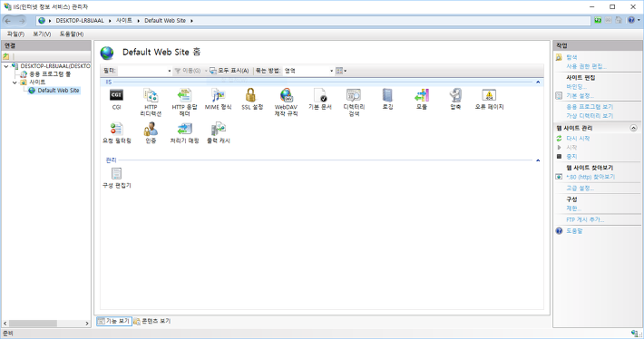Click 사용 권한 편집 link
This screenshot has width=644, height=339.
[586, 66]
